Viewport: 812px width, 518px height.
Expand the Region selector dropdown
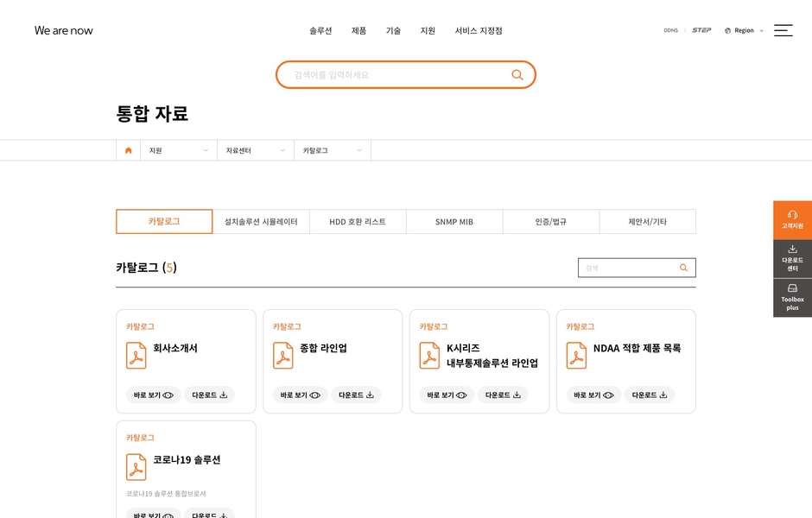coord(744,30)
